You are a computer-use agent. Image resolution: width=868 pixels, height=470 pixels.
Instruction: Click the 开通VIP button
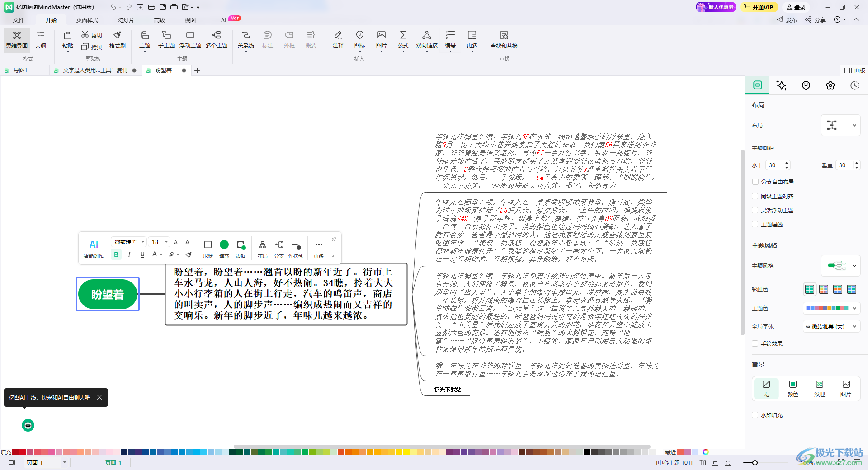759,7
